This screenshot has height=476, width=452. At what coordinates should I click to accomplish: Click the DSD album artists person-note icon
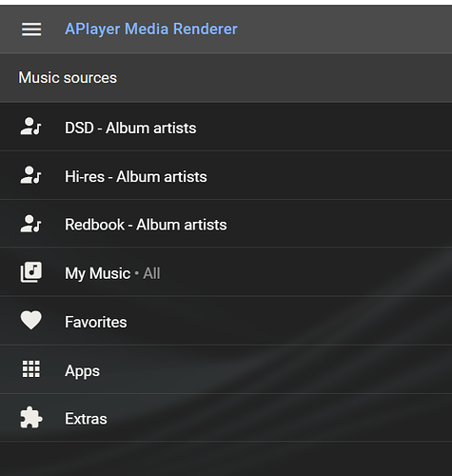click(x=30, y=127)
